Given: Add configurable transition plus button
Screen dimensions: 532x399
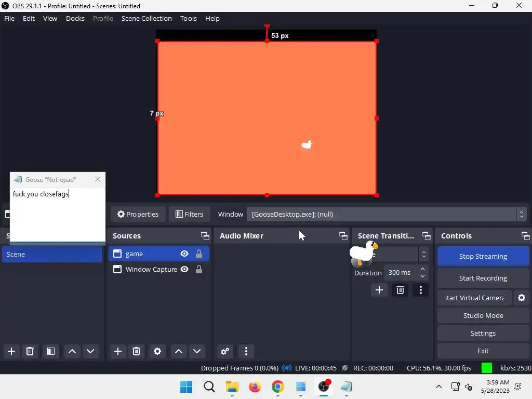Looking at the screenshot, I should click(379, 290).
